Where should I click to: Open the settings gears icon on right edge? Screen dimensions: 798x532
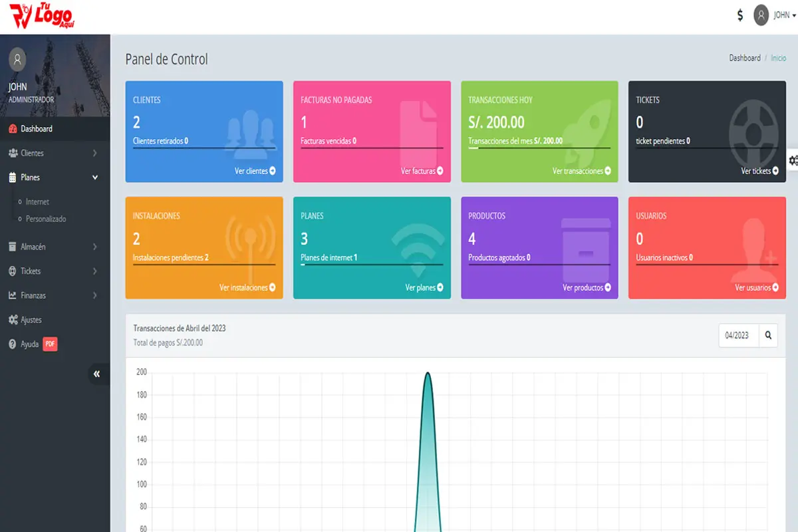[793, 160]
